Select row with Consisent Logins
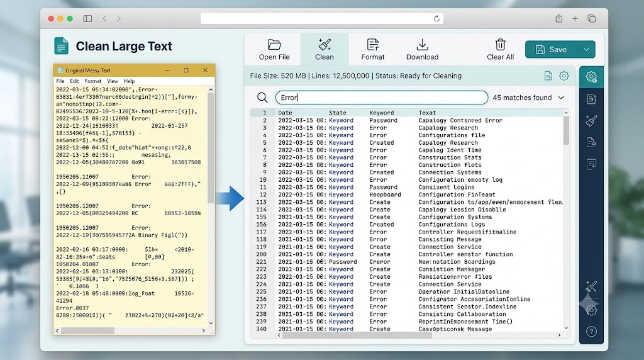The height and width of the screenshot is (360, 644). tap(407, 187)
